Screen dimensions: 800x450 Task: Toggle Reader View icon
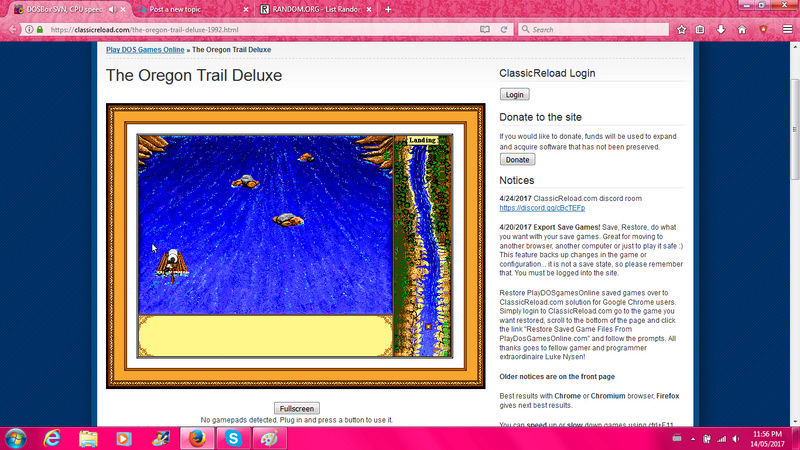click(x=485, y=30)
